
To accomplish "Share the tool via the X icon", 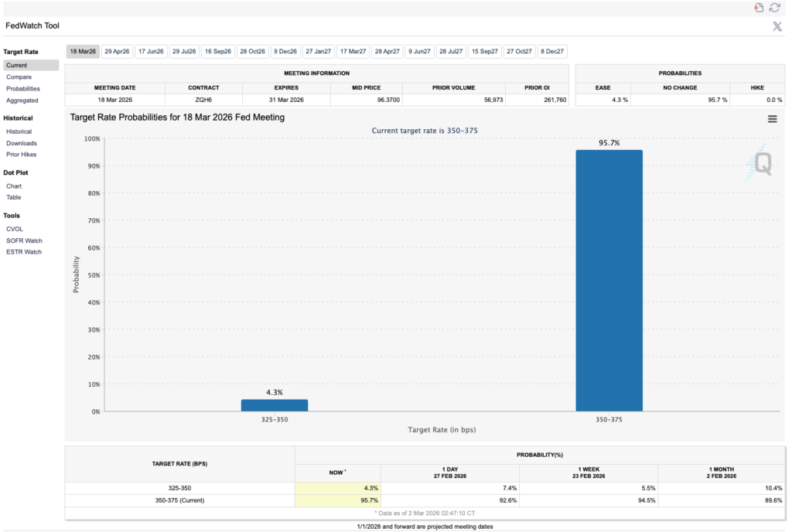I will point(777,26).
